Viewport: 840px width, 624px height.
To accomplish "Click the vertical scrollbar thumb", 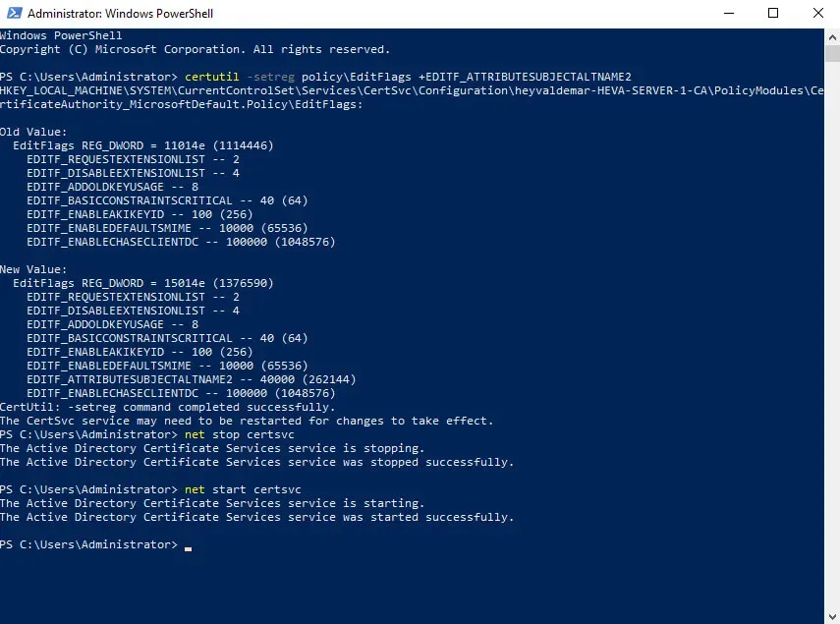I will click(x=832, y=54).
